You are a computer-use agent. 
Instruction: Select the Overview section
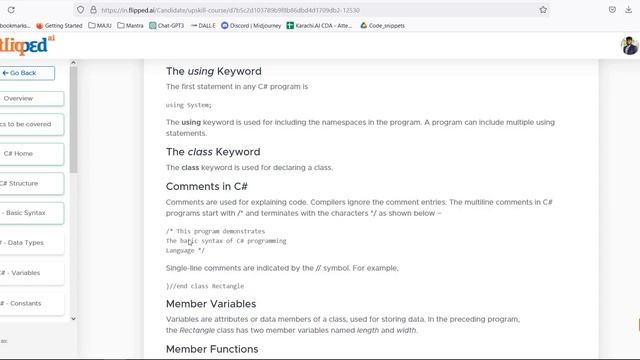click(x=32, y=98)
